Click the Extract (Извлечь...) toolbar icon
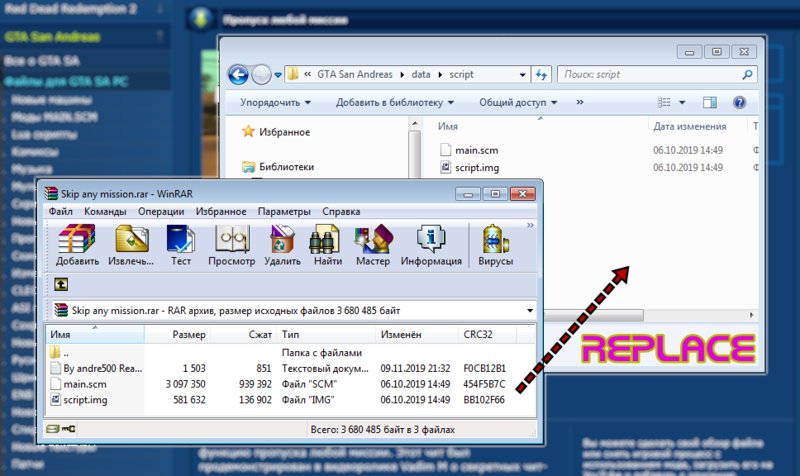The image size is (800, 476). (131, 245)
